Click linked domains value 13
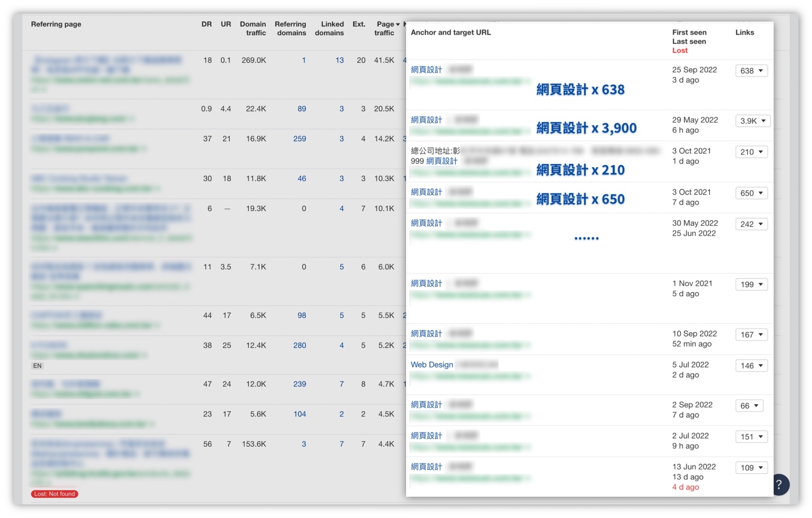 click(339, 60)
